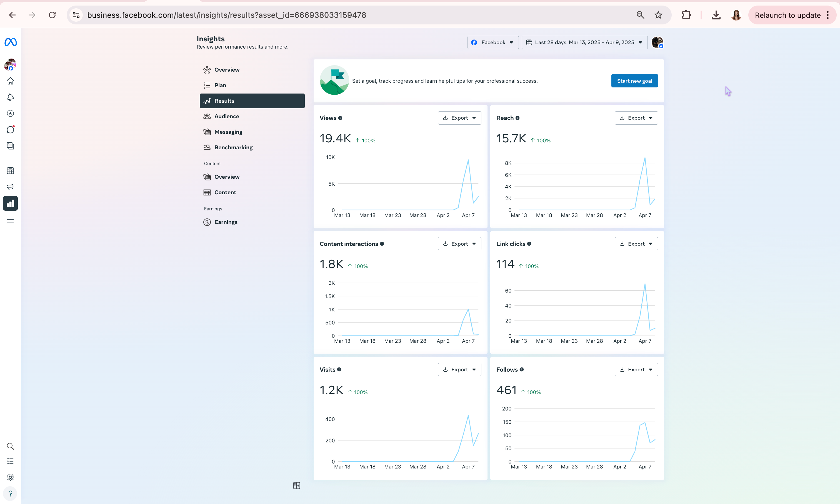
Task: Bookmark this page with the star icon
Action: (x=658, y=15)
